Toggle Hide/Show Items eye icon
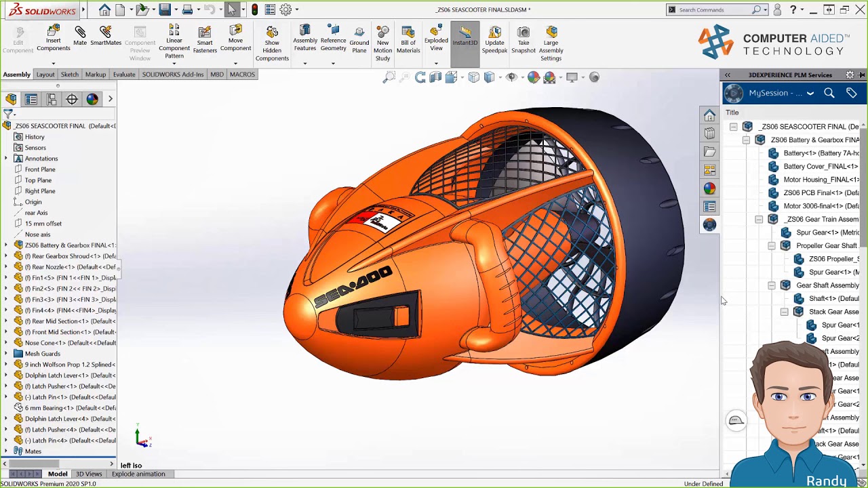Screen dimensions: 868x488 point(511,77)
